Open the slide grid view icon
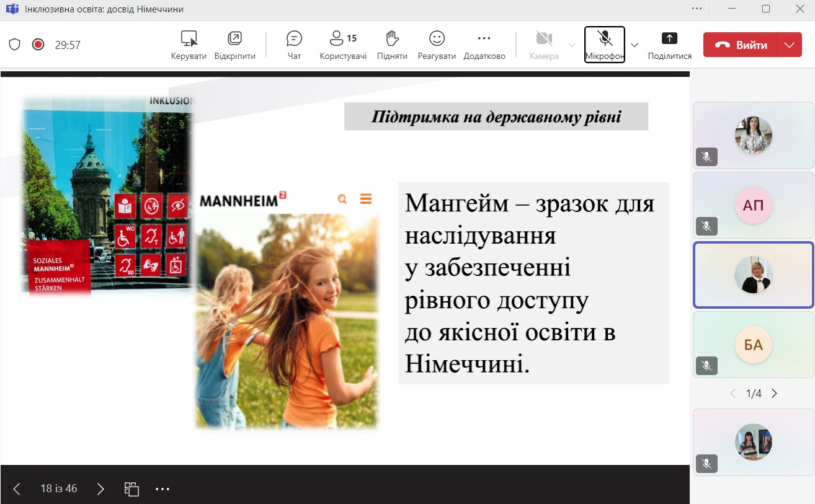The image size is (815, 504). (131, 489)
